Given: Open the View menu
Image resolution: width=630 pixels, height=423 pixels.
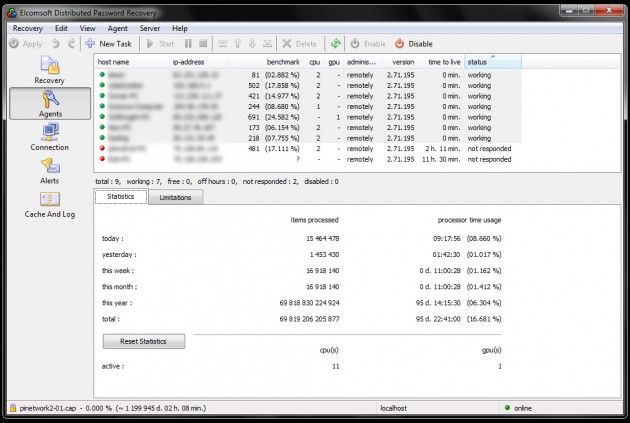Looking at the screenshot, I should (x=87, y=29).
